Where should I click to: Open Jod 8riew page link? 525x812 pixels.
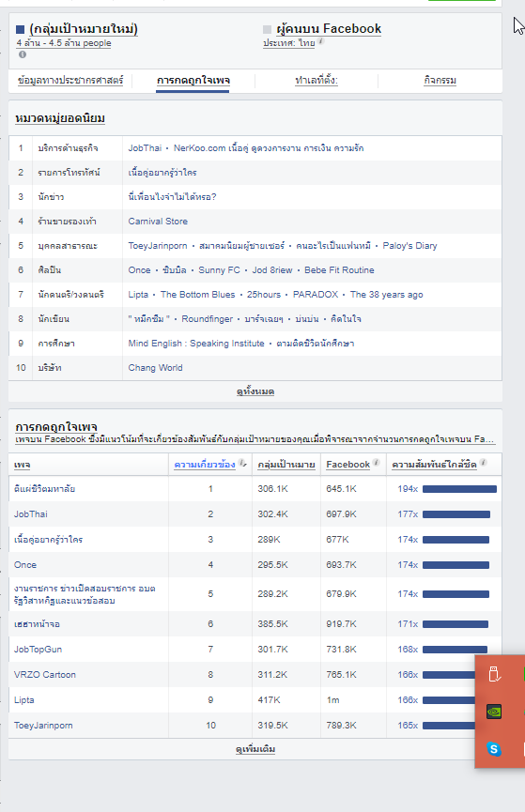pos(272,269)
